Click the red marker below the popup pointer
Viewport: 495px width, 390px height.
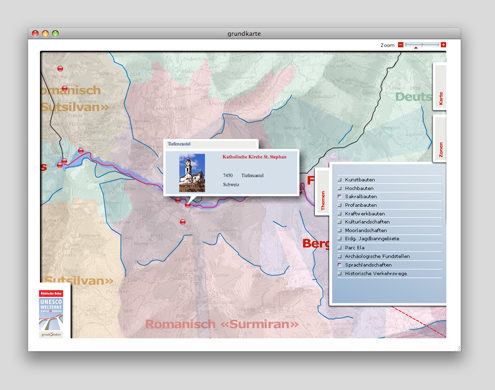[x=187, y=205]
